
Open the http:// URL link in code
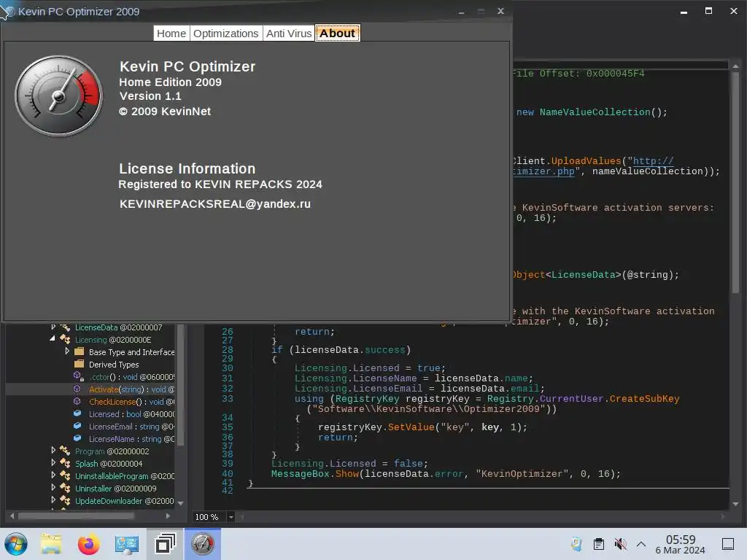tap(653, 161)
